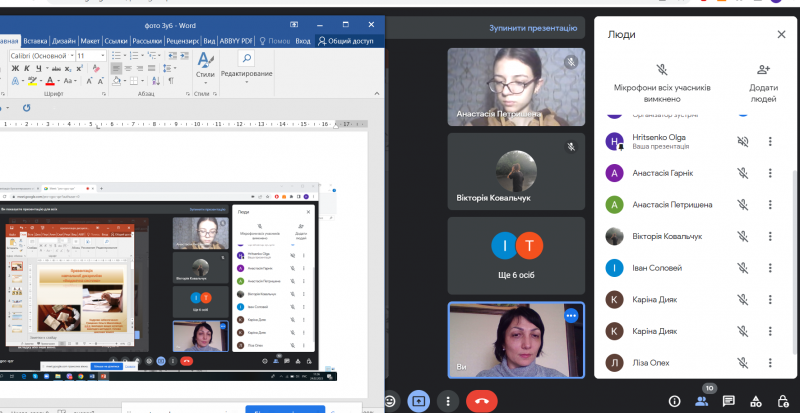This screenshot has height=413, width=800.
Task: Switch to Вставка ribbon tab
Action: [36, 41]
